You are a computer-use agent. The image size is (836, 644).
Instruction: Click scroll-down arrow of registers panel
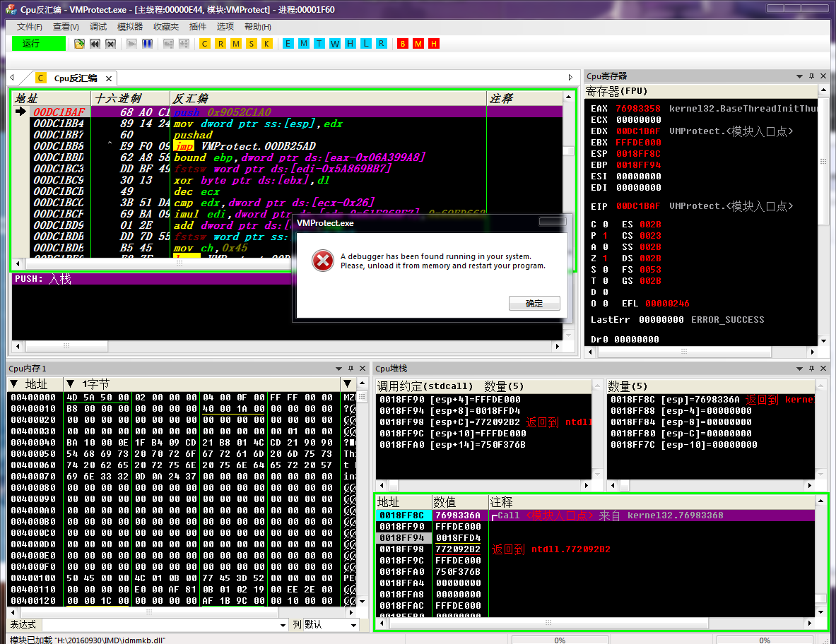[x=824, y=340]
